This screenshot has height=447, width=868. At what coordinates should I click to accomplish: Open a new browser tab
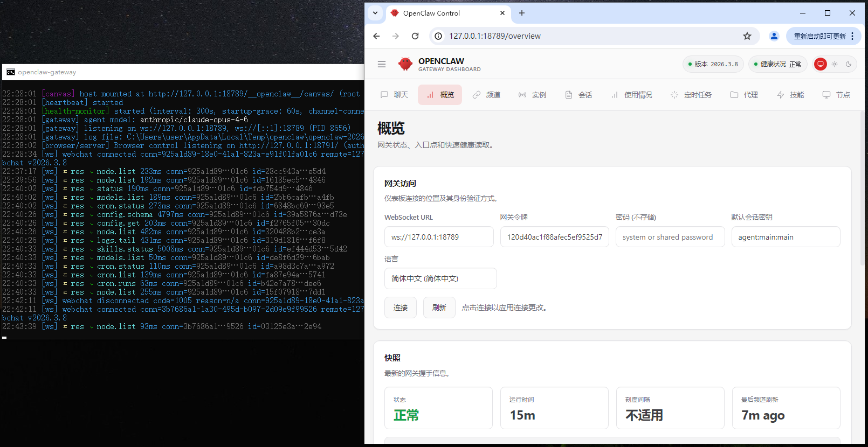(522, 13)
